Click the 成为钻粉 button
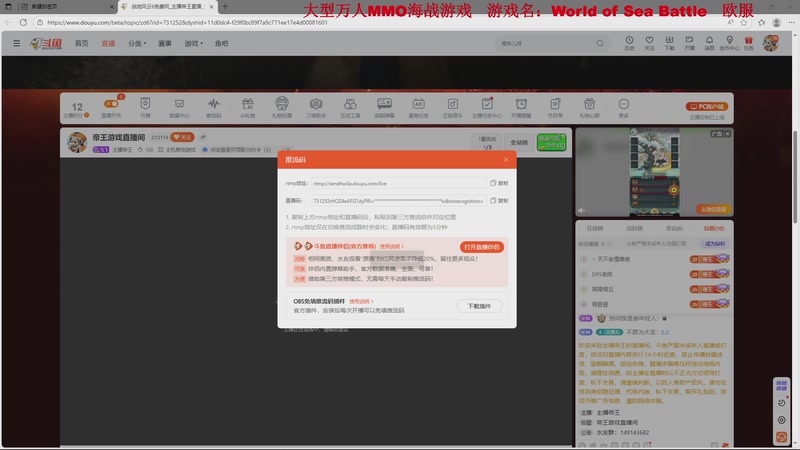The width and height of the screenshot is (800, 450). 715,244
